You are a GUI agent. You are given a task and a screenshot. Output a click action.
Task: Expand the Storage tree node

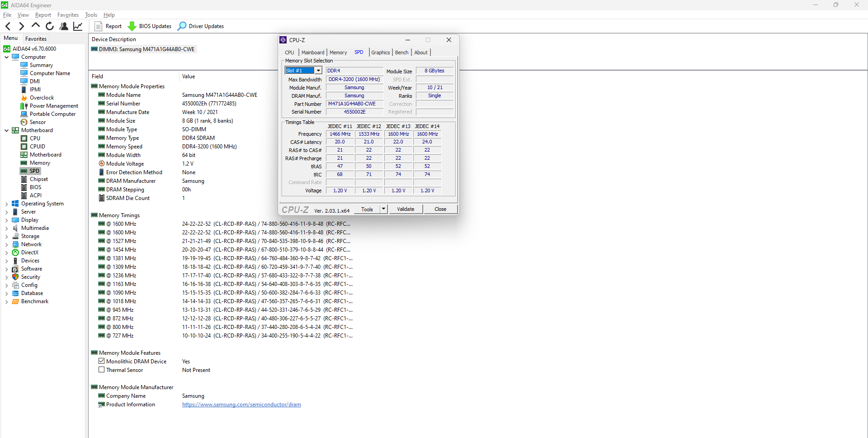pos(7,237)
